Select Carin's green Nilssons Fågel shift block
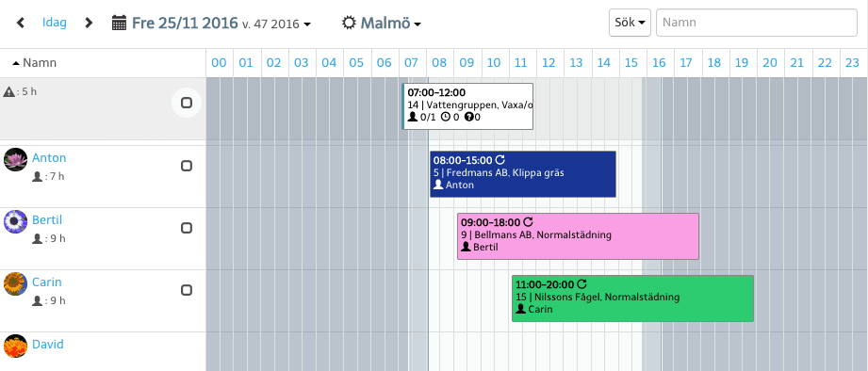Viewport: 868px width, 371px height. tap(632, 298)
